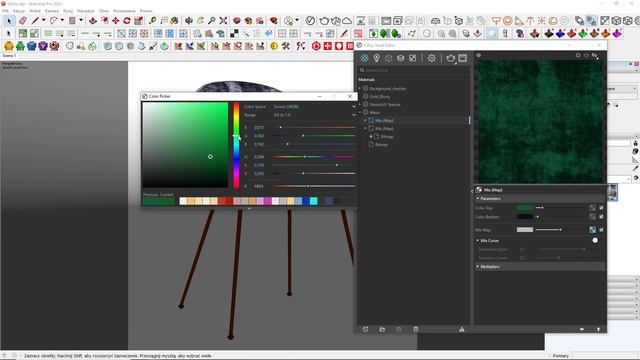Toggle the Mix Map texture checkbox
This screenshot has width=640, height=360.
coord(601,230)
